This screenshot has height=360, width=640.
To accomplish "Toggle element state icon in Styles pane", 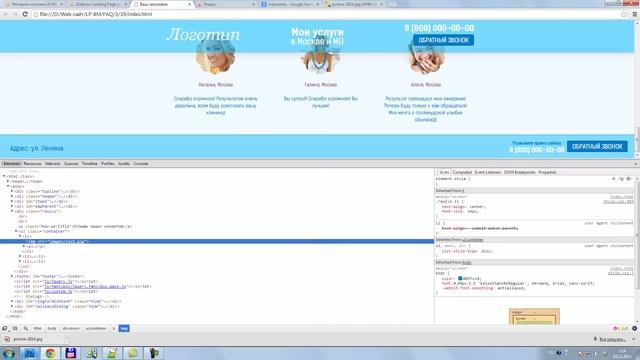I will (621, 179).
